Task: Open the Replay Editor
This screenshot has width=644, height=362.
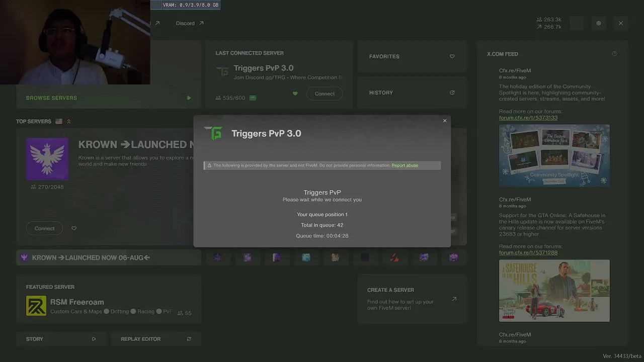Action: click(156, 339)
